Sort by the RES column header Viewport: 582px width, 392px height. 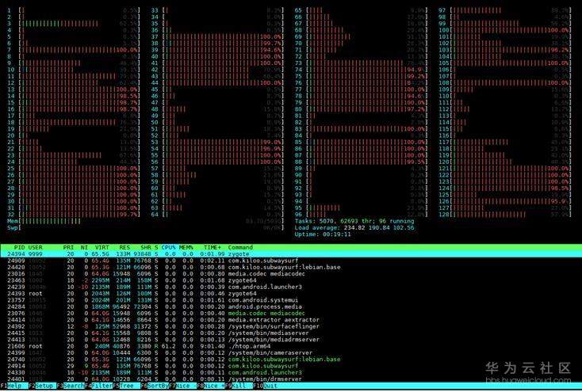[x=124, y=247]
